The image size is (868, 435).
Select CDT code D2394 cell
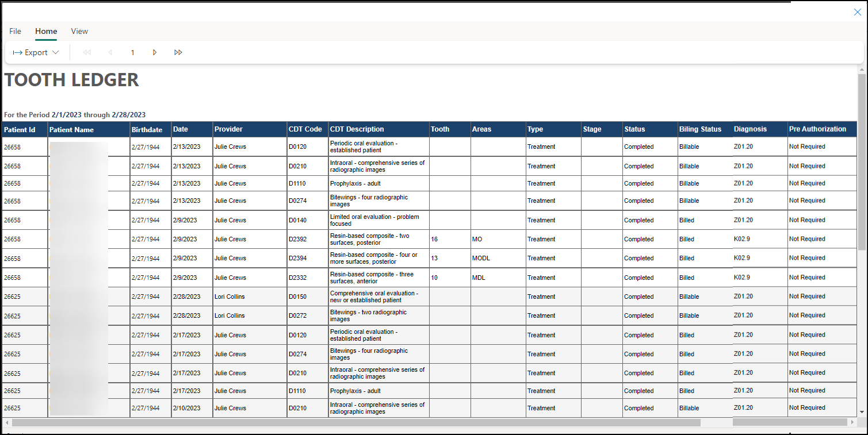click(x=308, y=258)
